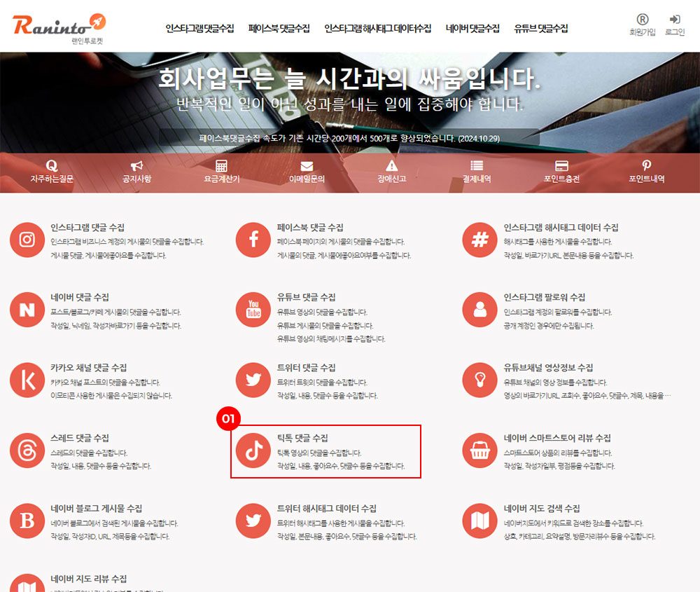
Task: Click the follower person circle icon
Action: 480,310
